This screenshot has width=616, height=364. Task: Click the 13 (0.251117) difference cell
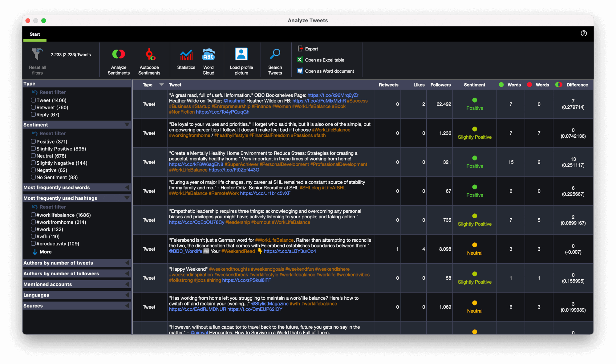[573, 162]
